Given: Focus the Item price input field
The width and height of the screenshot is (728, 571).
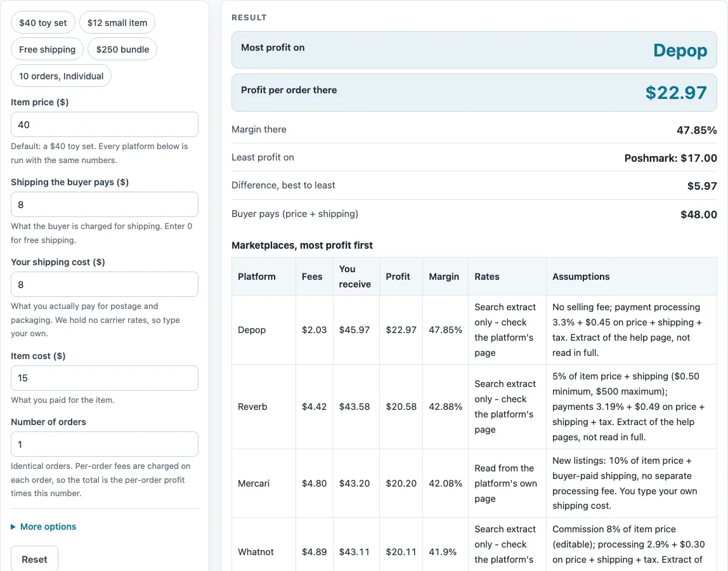Looking at the screenshot, I should 105,124.
